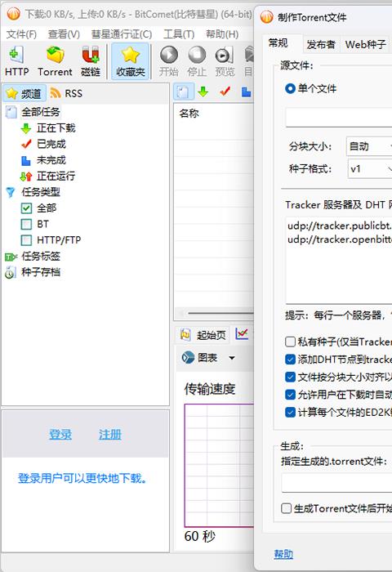Click the blue unfinished filter icon
This screenshot has width=392, height=572.
click(x=247, y=92)
